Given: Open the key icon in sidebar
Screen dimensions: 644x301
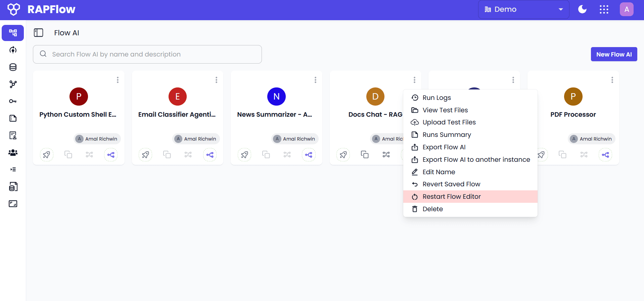Looking at the screenshot, I should tap(13, 101).
